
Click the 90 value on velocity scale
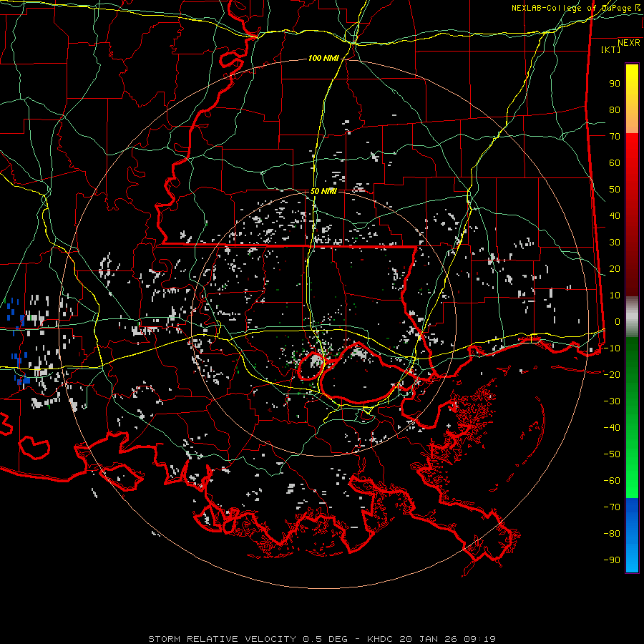tap(615, 84)
